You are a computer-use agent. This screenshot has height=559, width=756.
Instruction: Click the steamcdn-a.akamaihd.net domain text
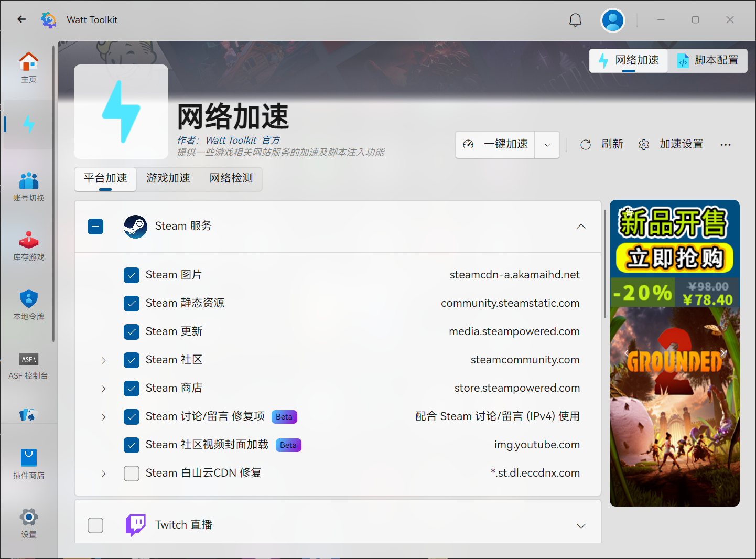515,275
